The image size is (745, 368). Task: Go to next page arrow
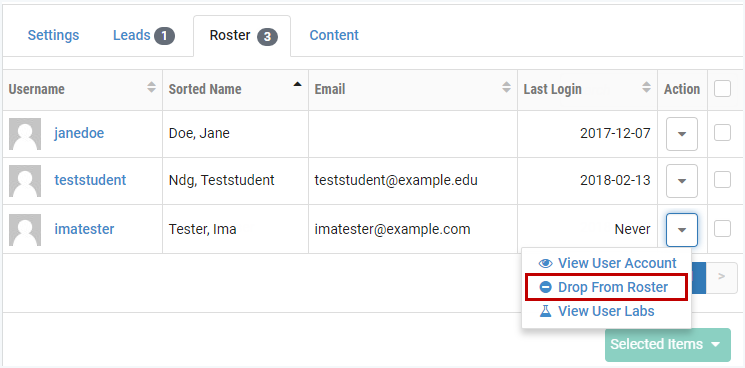click(x=722, y=278)
